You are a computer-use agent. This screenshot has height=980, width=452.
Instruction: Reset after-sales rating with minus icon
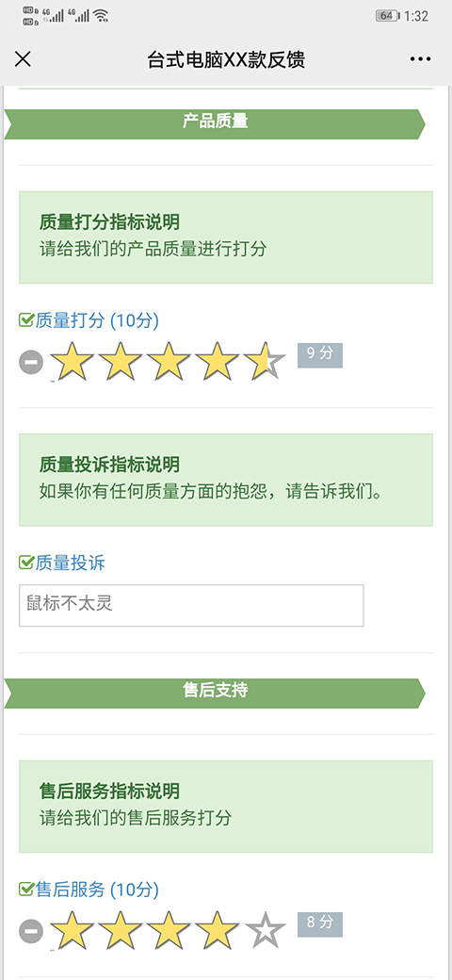point(30,931)
